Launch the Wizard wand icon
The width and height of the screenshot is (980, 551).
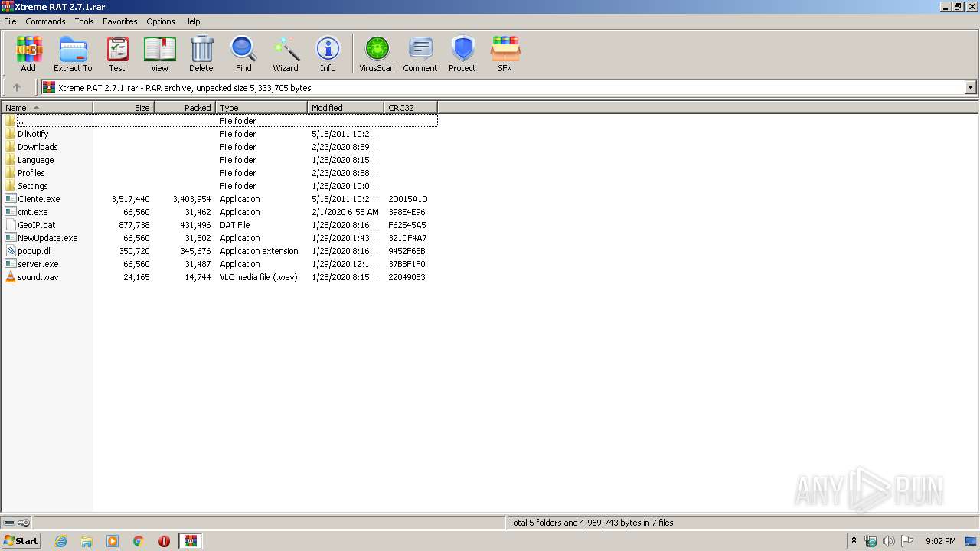pyautogui.click(x=286, y=54)
